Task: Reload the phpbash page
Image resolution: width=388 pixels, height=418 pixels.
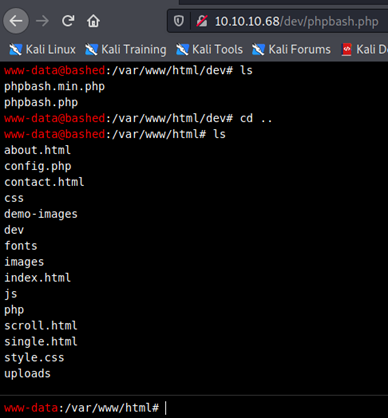Action: tap(68, 21)
